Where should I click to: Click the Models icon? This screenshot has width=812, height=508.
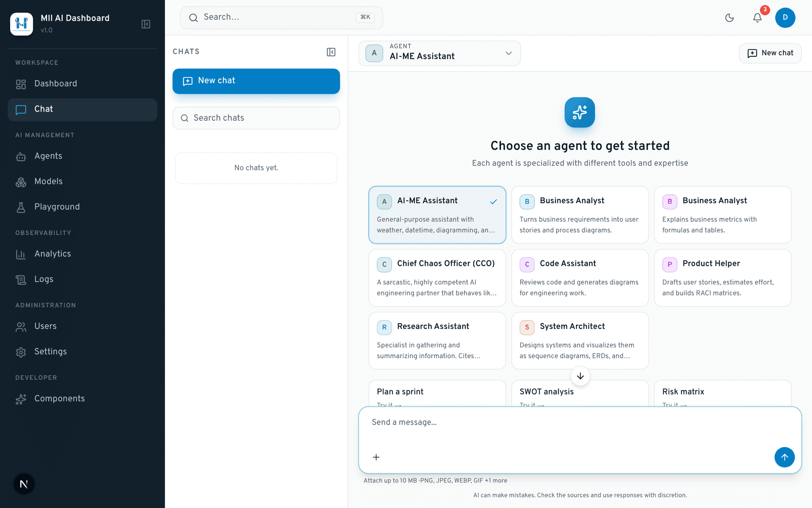coord(21,182)
